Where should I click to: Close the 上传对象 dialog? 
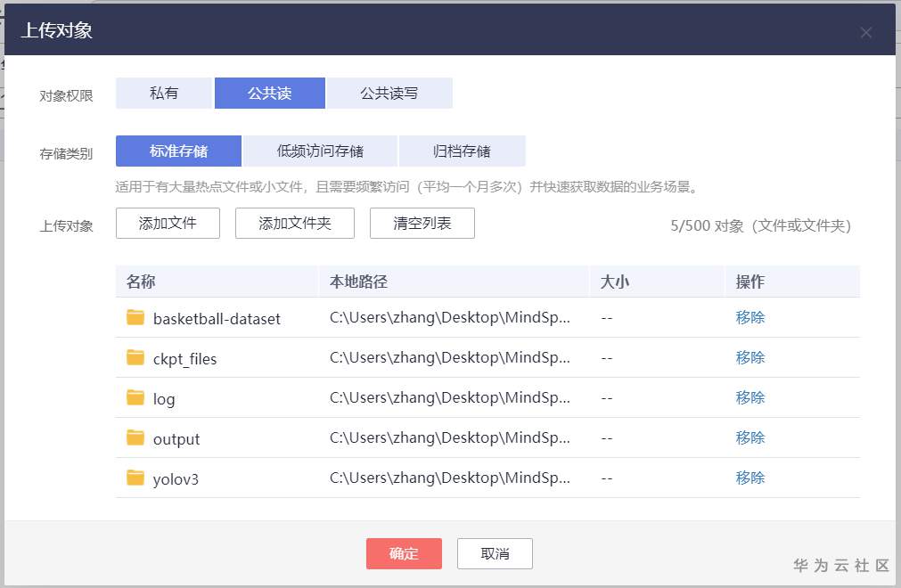pyautogui.click(x=866, y=33)
